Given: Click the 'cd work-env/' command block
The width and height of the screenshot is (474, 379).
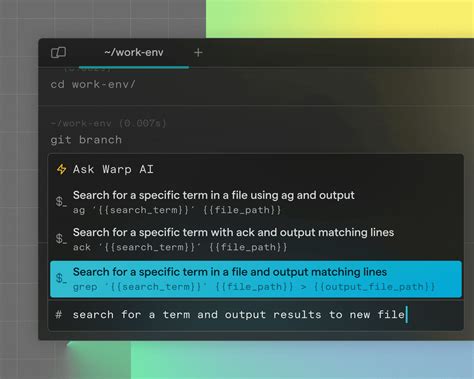Looking at the screenshot, I should pos(93,84).
